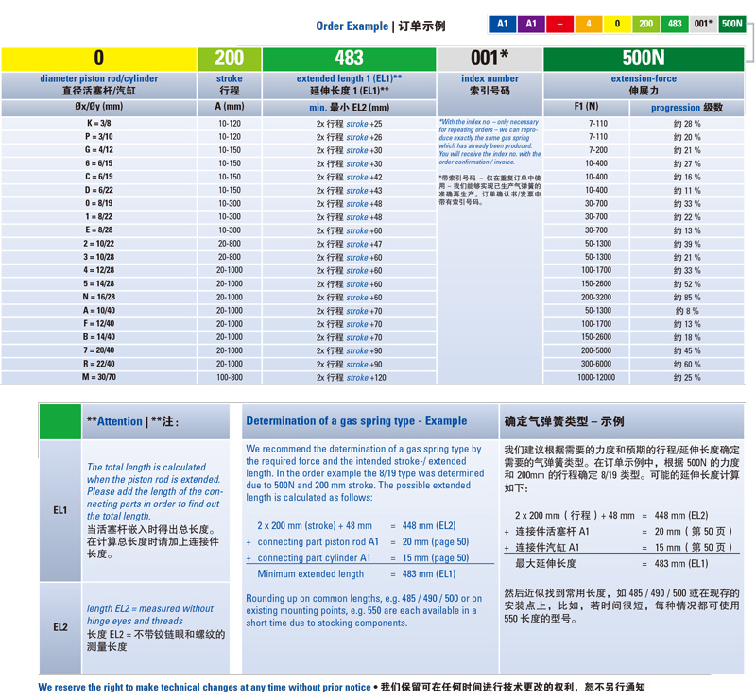
Task: Click the '2 = 10/22' diameter cell
Action: pyautogui.click(x=99, y=244)
